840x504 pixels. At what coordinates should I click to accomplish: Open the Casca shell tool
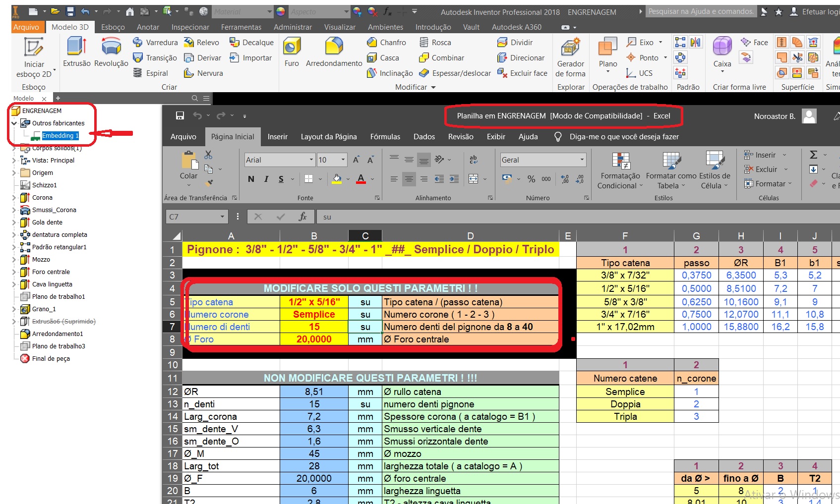click(383, 58)
